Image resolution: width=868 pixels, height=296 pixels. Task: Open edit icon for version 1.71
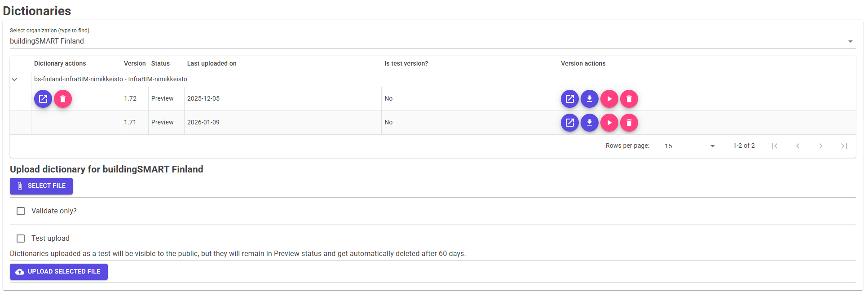tap(569, 123)
